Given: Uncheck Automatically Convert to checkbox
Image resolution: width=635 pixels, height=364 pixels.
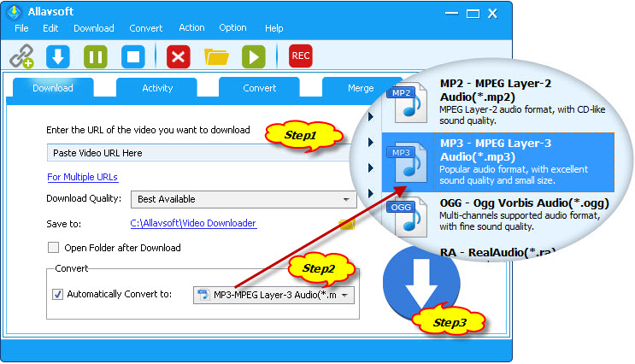Looking at the screenshot, I should pyautogui.click(x=57, y=294).
